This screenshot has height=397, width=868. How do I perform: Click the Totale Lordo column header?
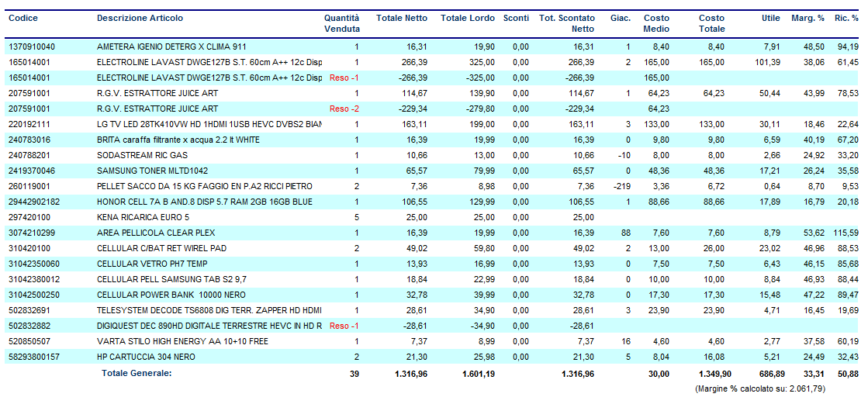(x=468, y=19)
